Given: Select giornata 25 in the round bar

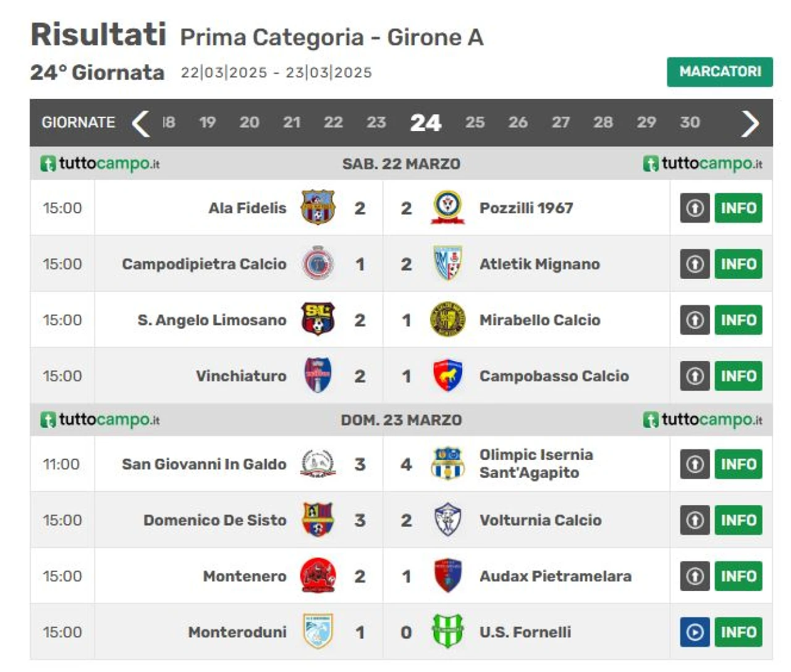Looking at the screenshot, I should tap(475, 122).
